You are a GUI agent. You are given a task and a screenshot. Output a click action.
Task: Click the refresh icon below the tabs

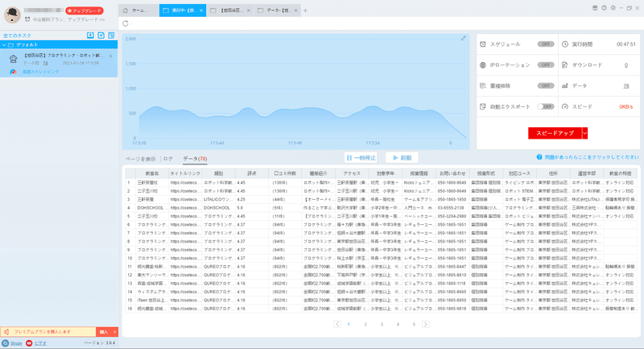(126, 23)
